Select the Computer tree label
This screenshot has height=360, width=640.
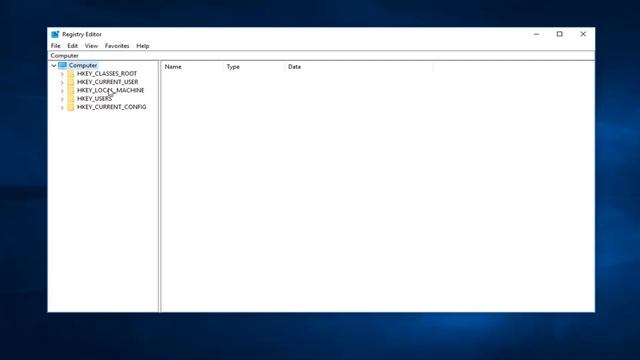click(83, 65)
